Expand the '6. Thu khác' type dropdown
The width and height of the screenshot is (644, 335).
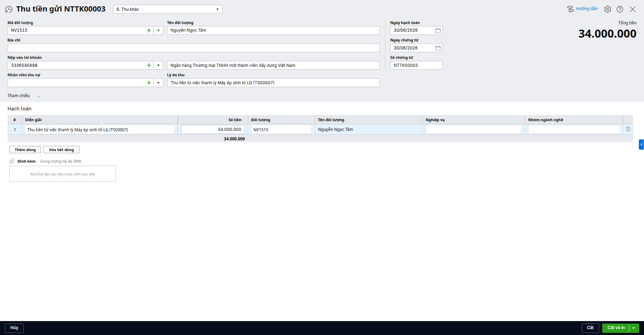[x=218, y=9]
